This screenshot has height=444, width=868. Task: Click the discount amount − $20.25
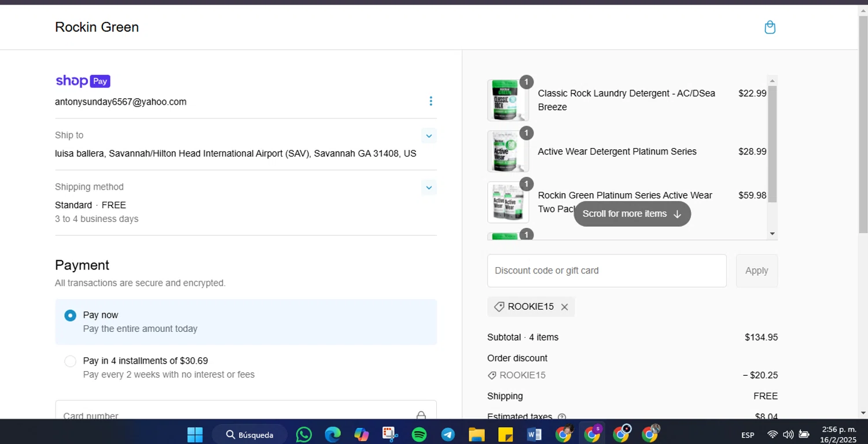760,375
